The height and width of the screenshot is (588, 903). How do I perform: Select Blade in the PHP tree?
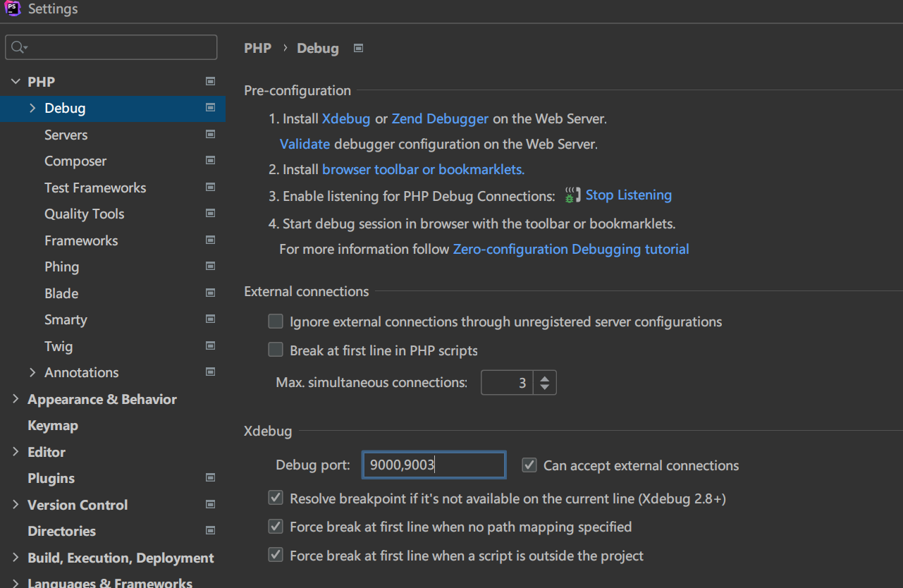(61, 293)
